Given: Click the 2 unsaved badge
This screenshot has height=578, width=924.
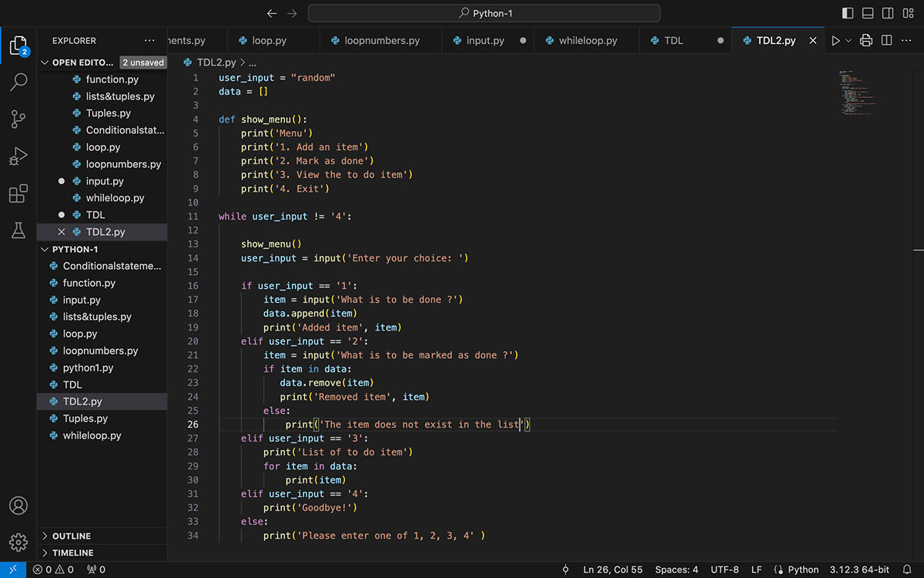Looking at the screenshot, I should point(143,62).
